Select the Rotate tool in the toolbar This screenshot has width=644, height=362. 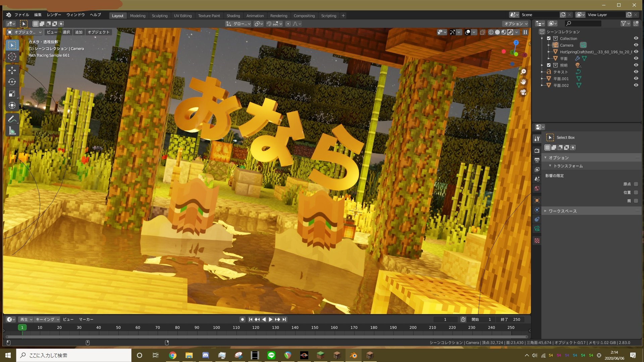(x=12, y=82)
